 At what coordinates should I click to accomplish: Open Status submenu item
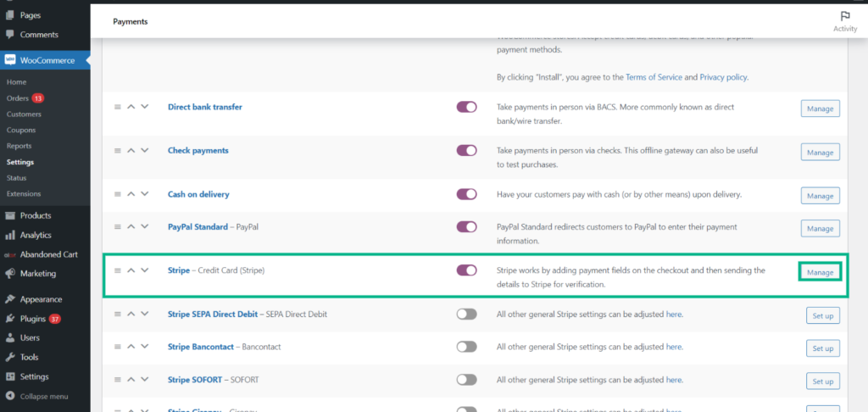click(17, 178)
